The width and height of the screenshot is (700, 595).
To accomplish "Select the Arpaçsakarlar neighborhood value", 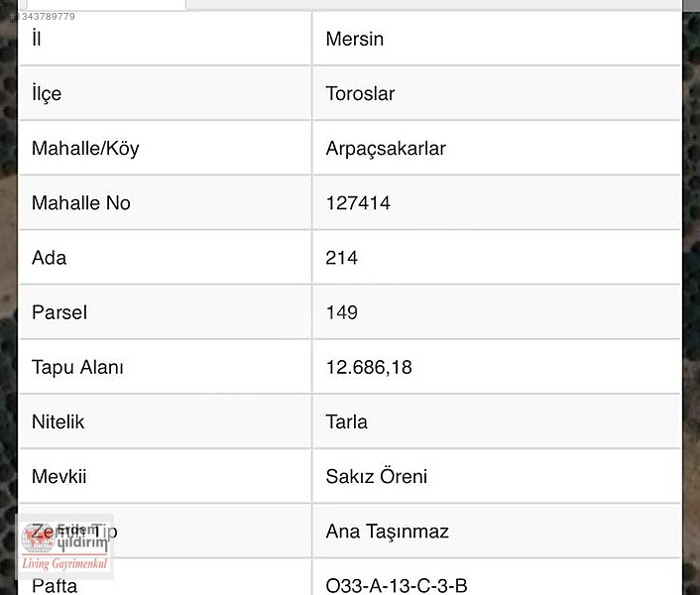I will pos(386,149).
